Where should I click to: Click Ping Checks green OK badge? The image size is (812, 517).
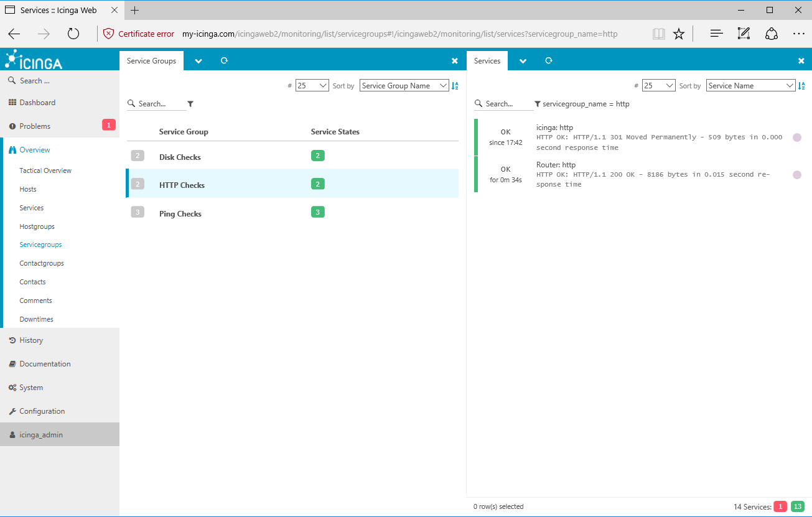point(317,212)
